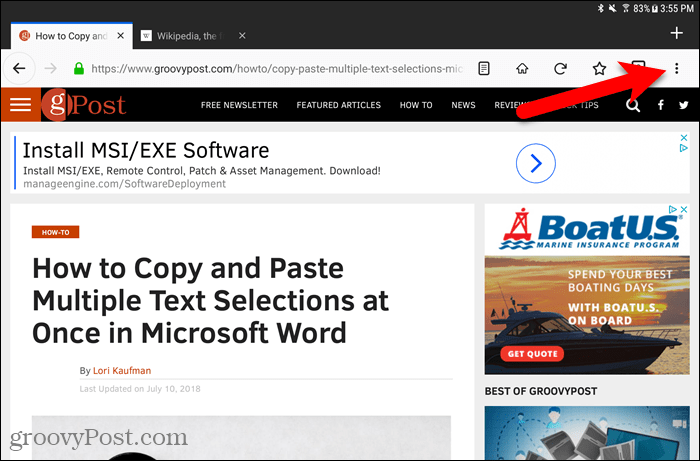Screen dimensions: 700x461
Task: Tap the Bluetooth status bar icon
Action: (601, 8)
